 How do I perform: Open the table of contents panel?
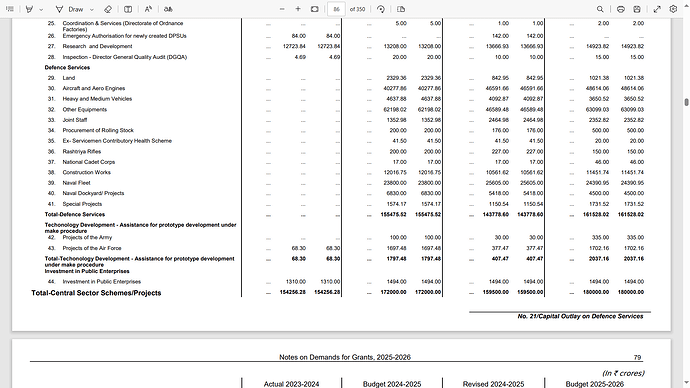[x=10, y=9]
